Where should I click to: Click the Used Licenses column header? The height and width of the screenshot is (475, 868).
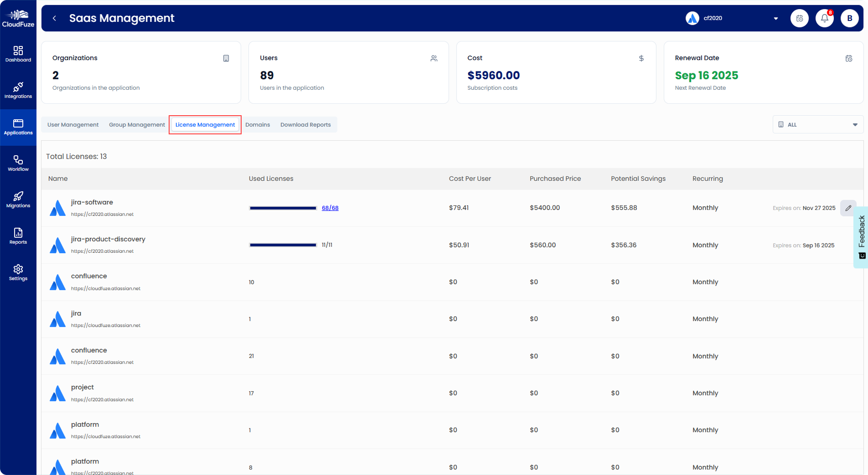(271, 179)
